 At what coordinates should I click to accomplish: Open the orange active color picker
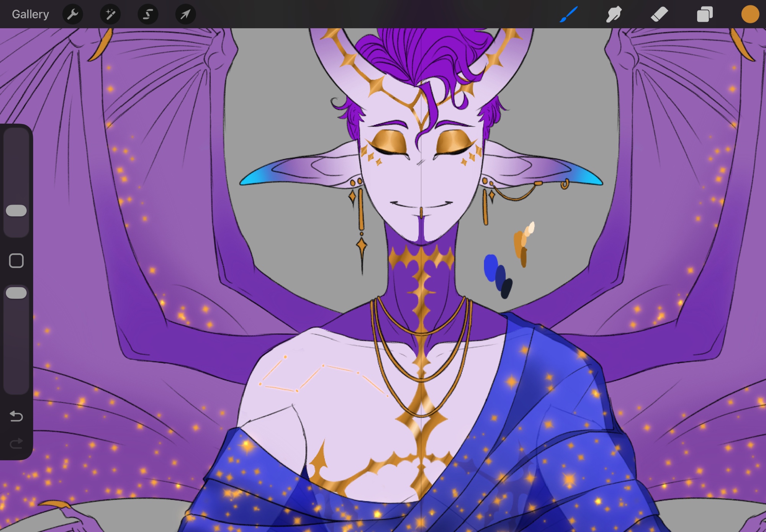[750, 14]
